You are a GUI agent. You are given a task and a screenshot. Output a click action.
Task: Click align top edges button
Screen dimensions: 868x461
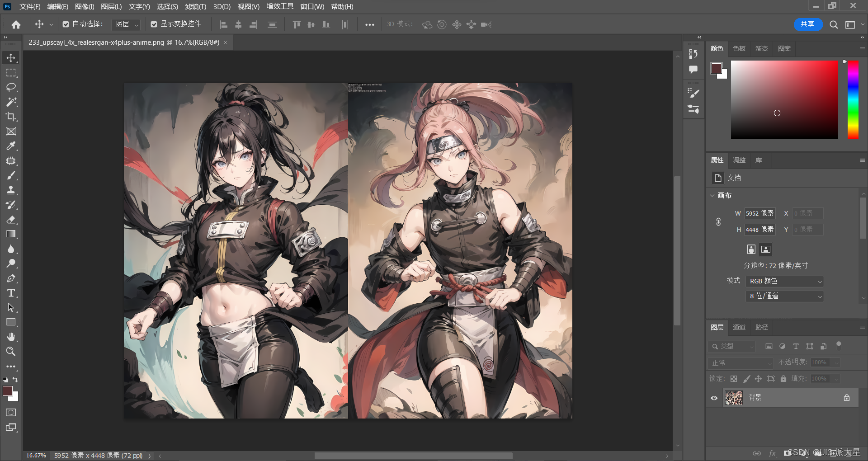297,25
